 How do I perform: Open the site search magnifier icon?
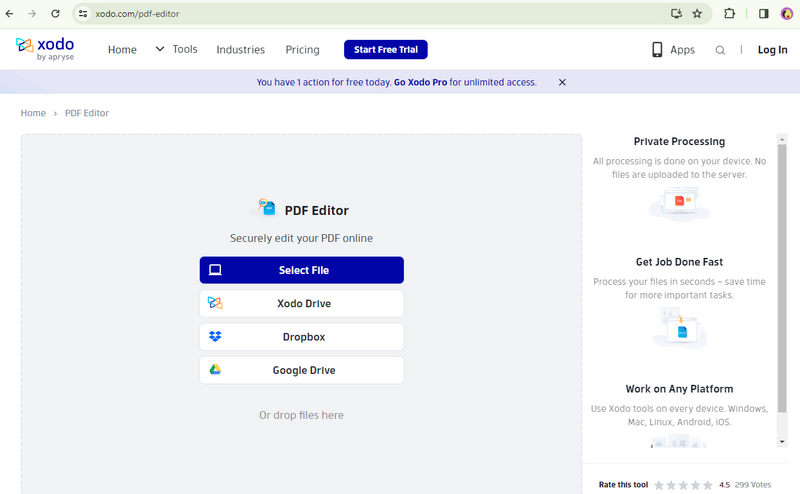tap(720, 50)
